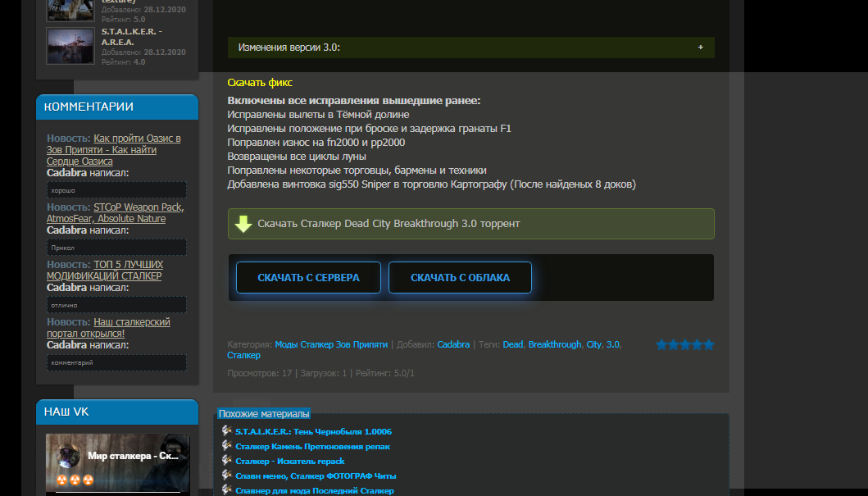The image size is (868, 496).
Task: Click Cadabra above the "хорошо" comment
Action: [x=66, y=173]
